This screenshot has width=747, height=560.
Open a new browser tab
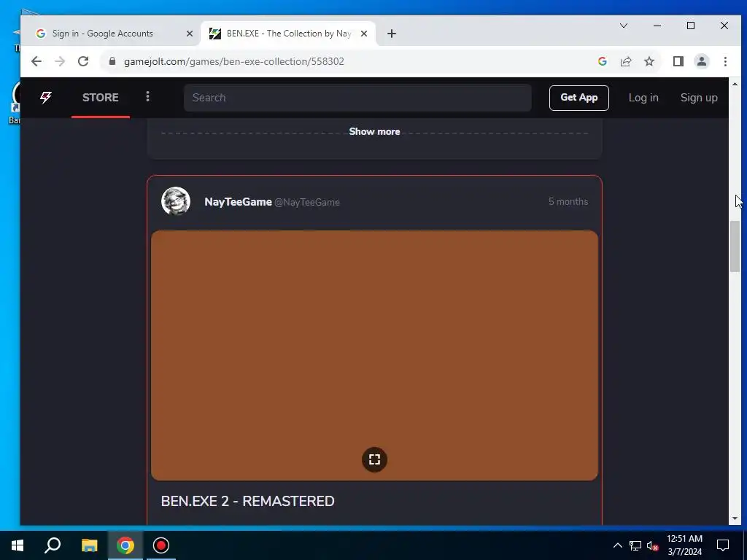392,34
